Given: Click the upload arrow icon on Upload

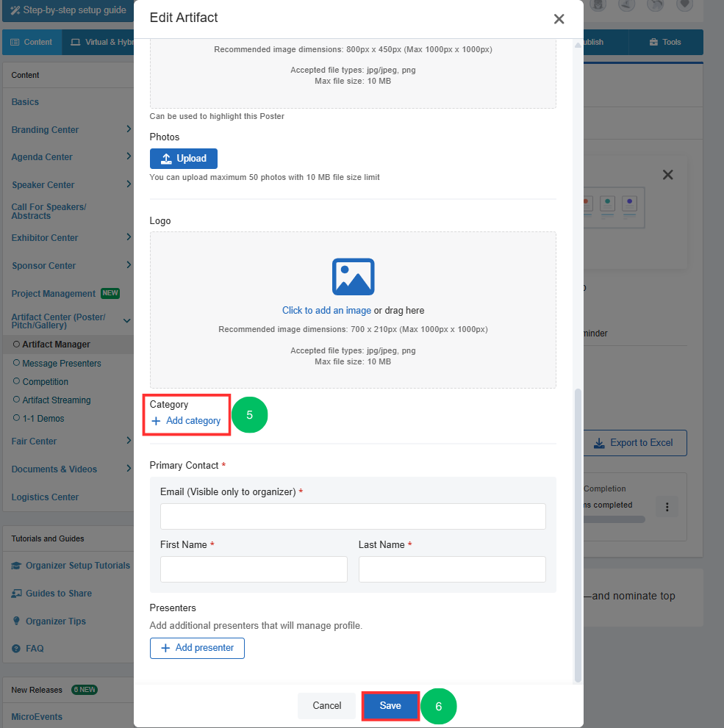Looking at the screenshot, I should 166,159.
